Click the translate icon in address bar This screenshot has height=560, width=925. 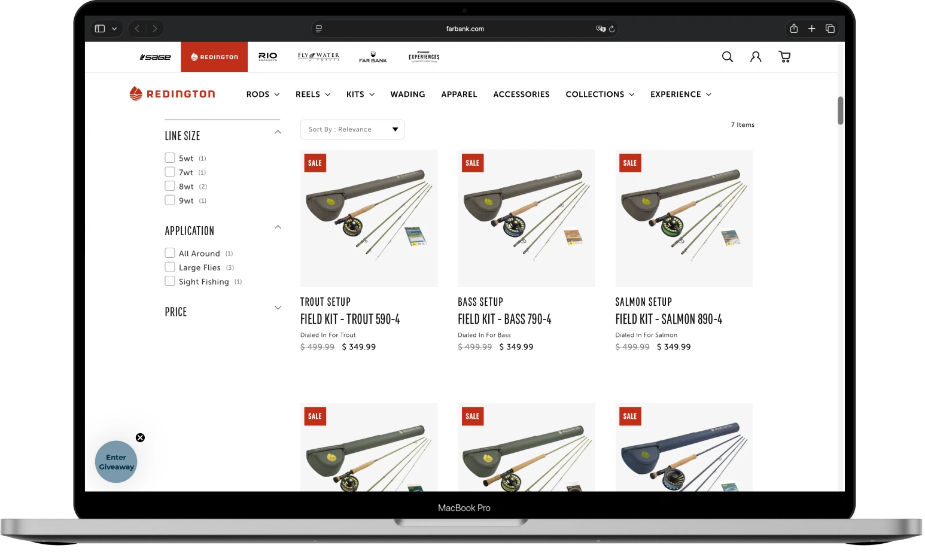click(601, 29)
